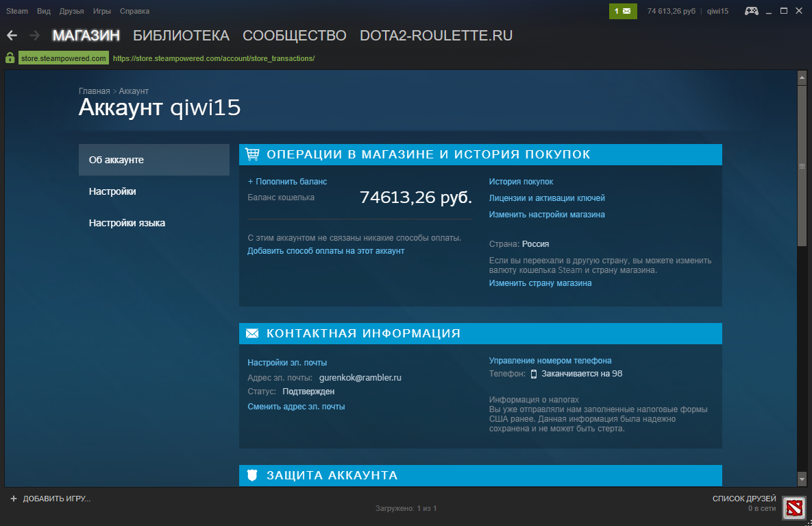
Task: Open the DOTA2-ROULETTE.RU profile tab
Action: [436, 35]
